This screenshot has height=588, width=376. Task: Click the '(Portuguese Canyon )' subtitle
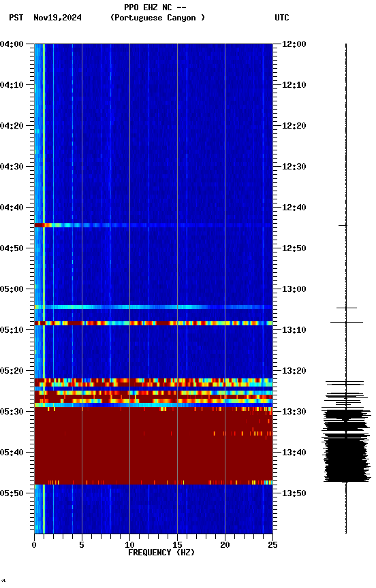pyautogui.click(x=157, y=18)
